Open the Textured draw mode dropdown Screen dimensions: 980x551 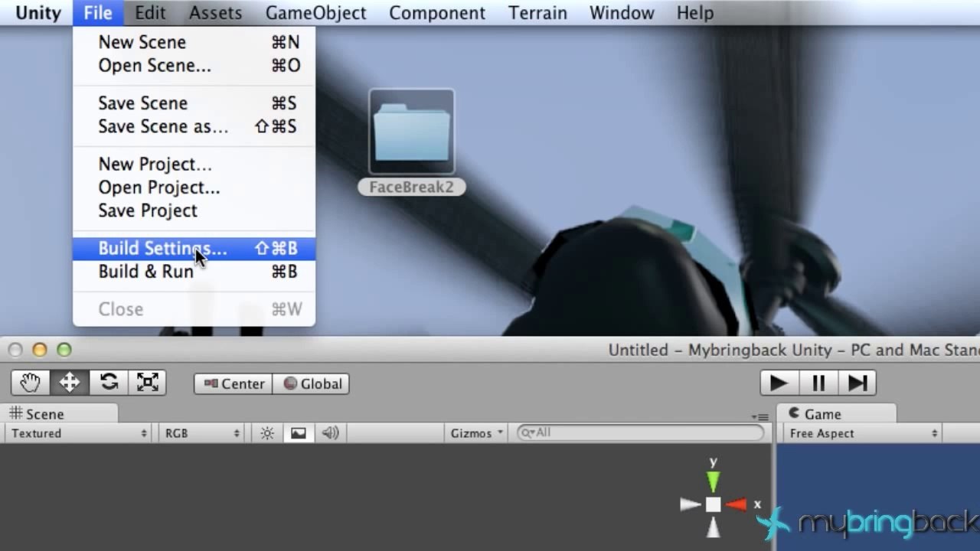(78, 433)
